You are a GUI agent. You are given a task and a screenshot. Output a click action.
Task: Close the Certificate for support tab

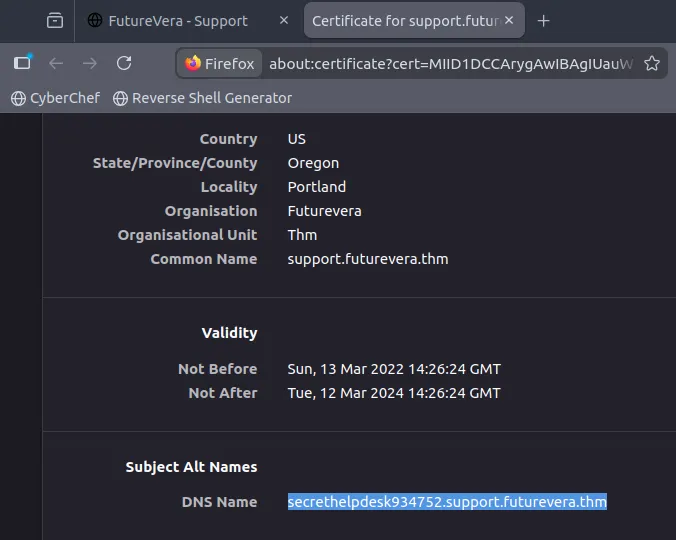[x=509, y=21]
